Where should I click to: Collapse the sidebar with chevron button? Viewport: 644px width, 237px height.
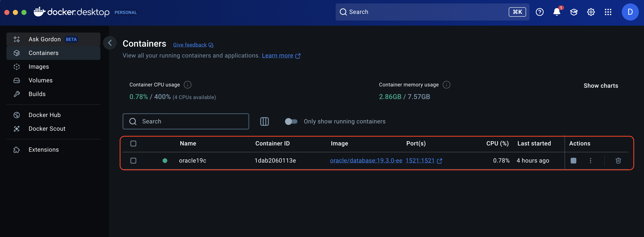point(110,43)
